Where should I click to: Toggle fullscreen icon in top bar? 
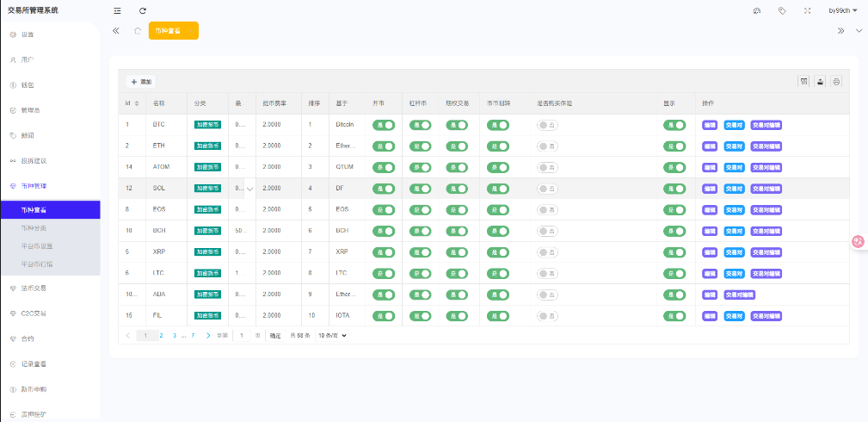pos(808,10)
